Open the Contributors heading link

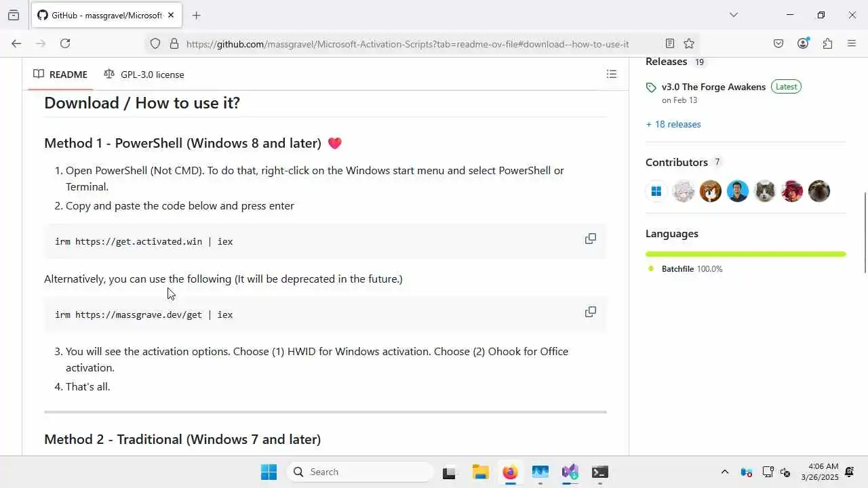point(676,162)
